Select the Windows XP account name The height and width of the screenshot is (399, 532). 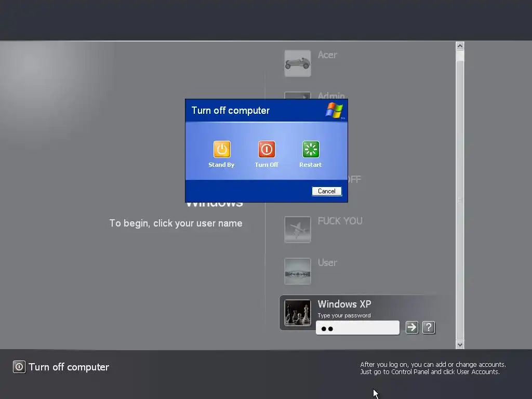[x=344, y=304]
